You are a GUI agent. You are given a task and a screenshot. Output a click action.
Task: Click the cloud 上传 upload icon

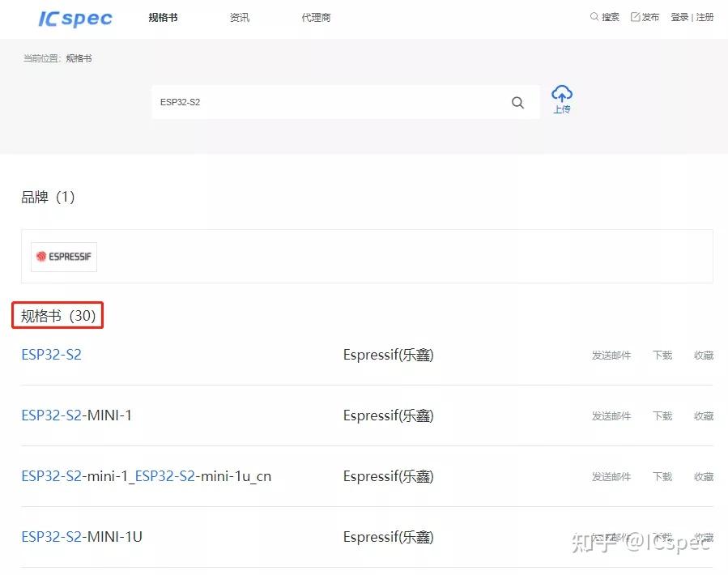pos(562,92)
